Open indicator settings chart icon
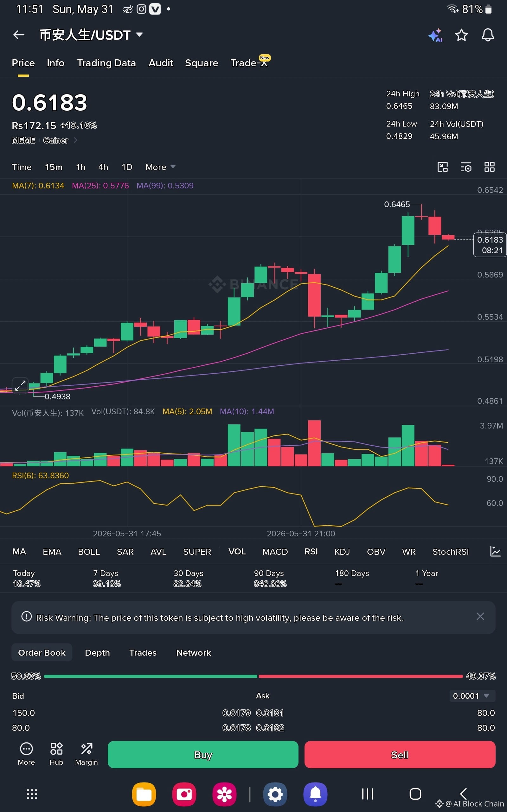Screen dimensions: 507x812 tap(495, 551)
